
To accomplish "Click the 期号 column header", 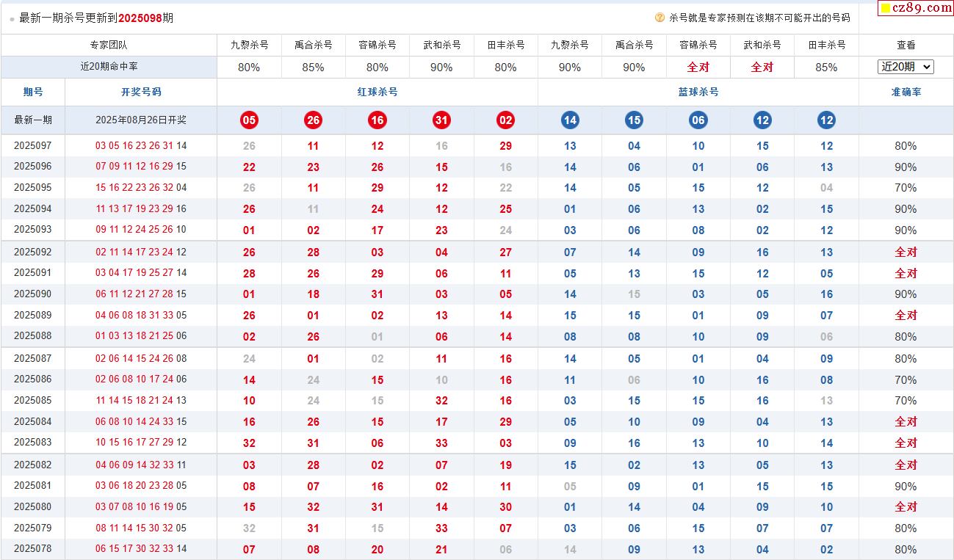I will point(33,92).
